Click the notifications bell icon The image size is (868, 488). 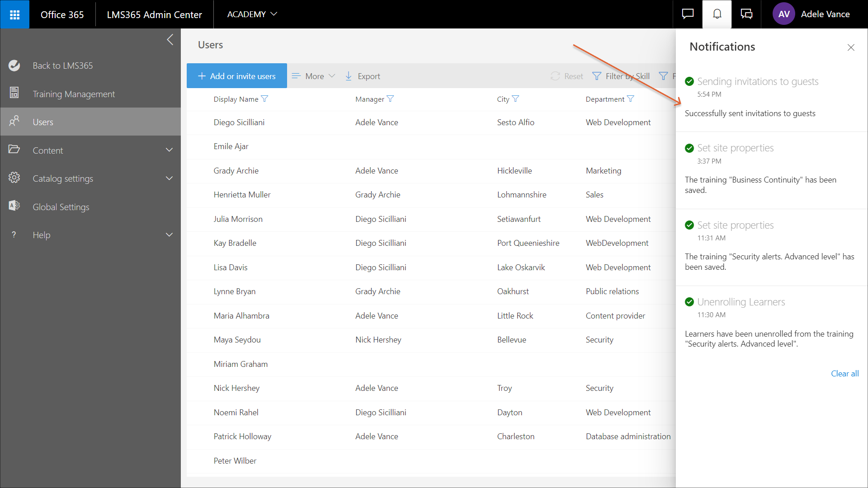717,14
